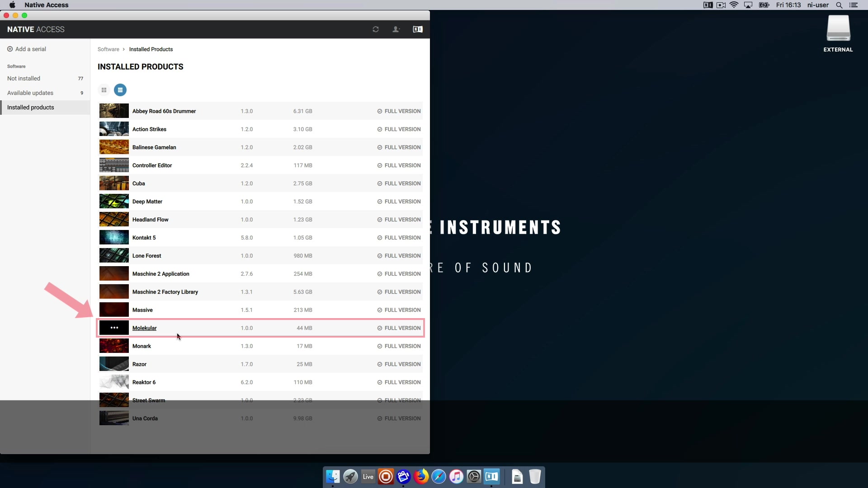Select the Installed products sidebar item

pos(31,108)
